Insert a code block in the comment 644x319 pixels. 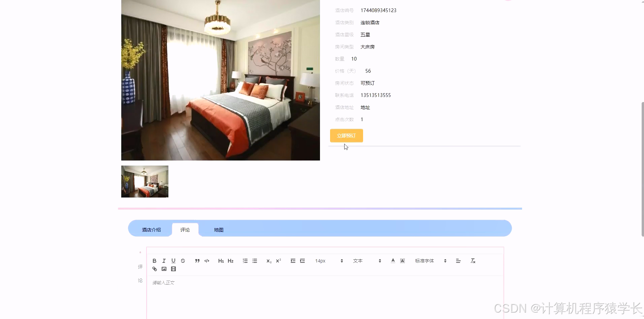point(207,261)
